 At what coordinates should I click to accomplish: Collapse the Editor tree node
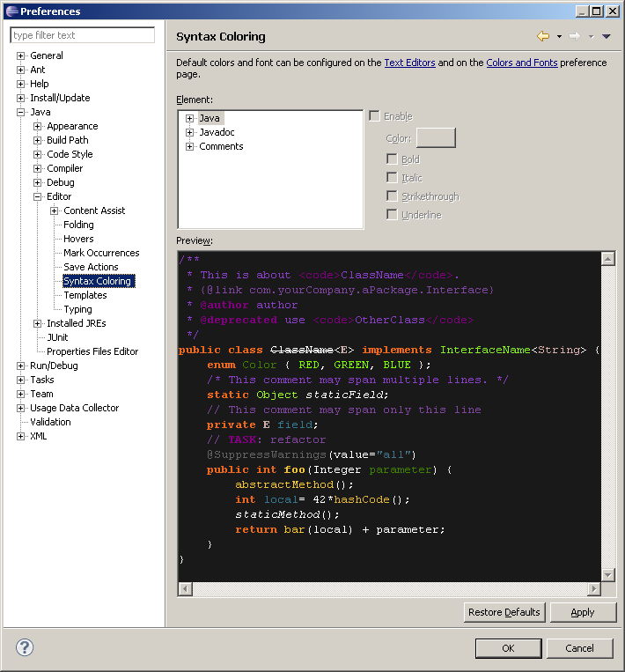click(x=37, y=196)
